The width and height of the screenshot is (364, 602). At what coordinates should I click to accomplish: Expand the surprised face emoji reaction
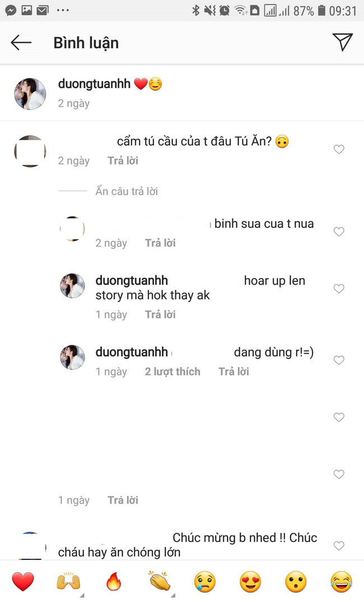(x=296, y=582)
